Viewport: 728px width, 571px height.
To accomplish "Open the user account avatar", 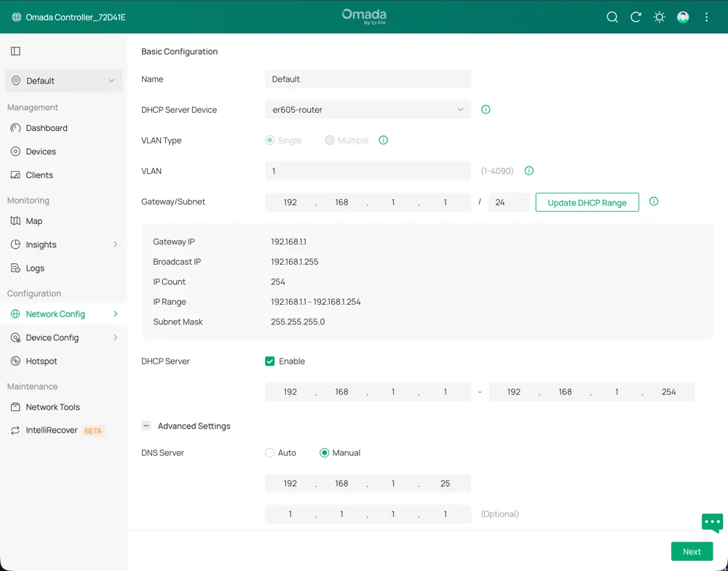I will pos(683,17).
